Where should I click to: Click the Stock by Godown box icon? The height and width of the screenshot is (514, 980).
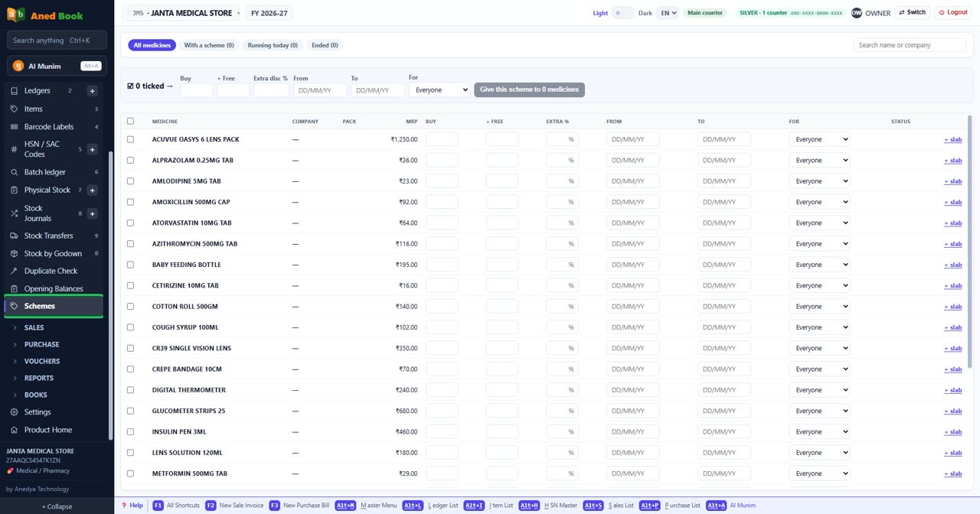point(14,254)
